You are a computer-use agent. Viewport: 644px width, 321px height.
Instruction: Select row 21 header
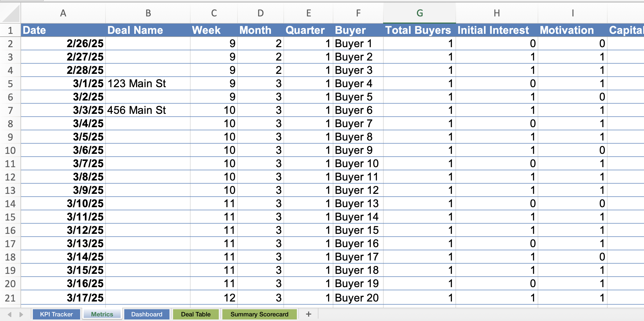[x=10, y=298]
